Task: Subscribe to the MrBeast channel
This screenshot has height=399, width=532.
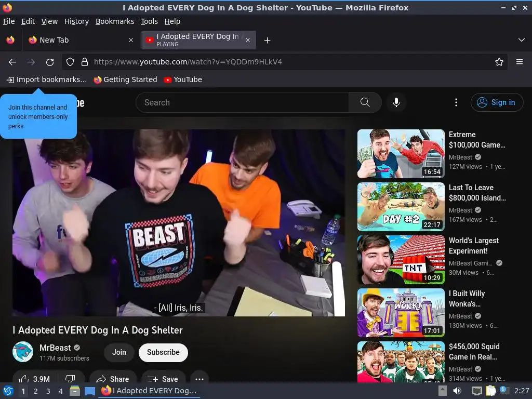Action: pos(163,353)
